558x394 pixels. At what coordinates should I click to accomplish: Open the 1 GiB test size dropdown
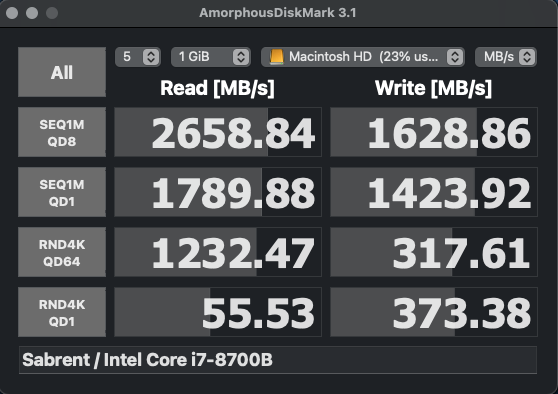tap(211, 57)
